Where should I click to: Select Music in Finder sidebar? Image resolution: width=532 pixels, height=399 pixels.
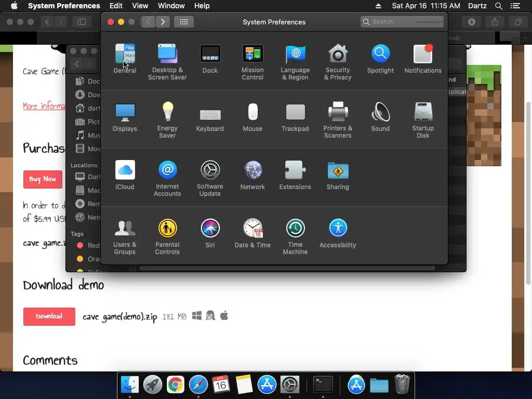(88, 136)
